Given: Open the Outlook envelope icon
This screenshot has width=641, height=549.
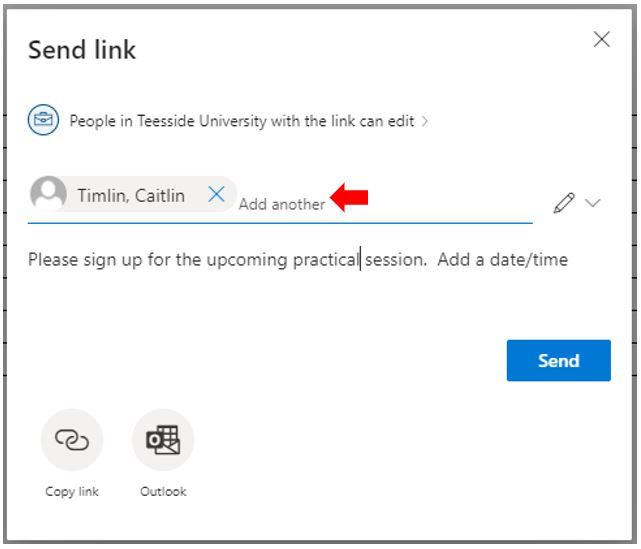Looking at the screenshot, I should point(163,440).
